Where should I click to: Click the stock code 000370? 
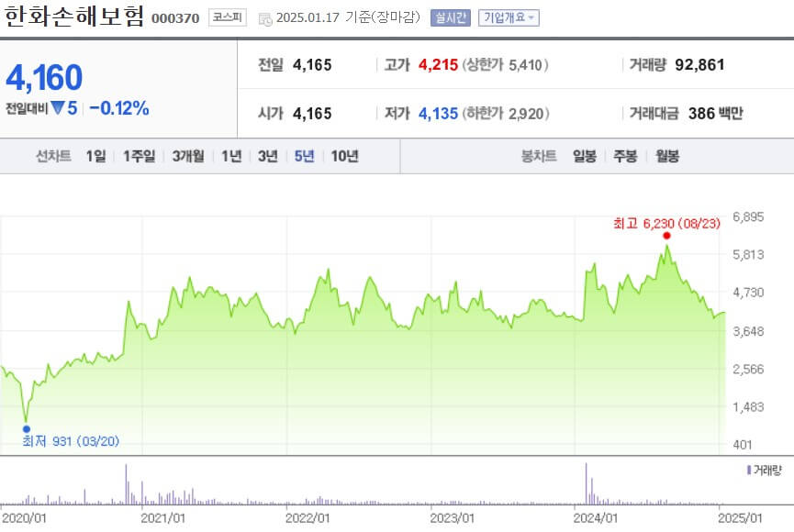tap(175, 18)
